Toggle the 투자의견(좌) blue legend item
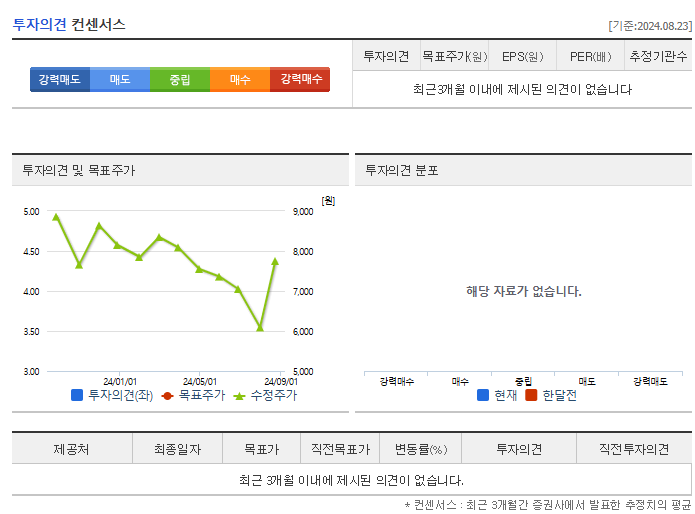Screen dimensions: 695x514 coord(112,395)
